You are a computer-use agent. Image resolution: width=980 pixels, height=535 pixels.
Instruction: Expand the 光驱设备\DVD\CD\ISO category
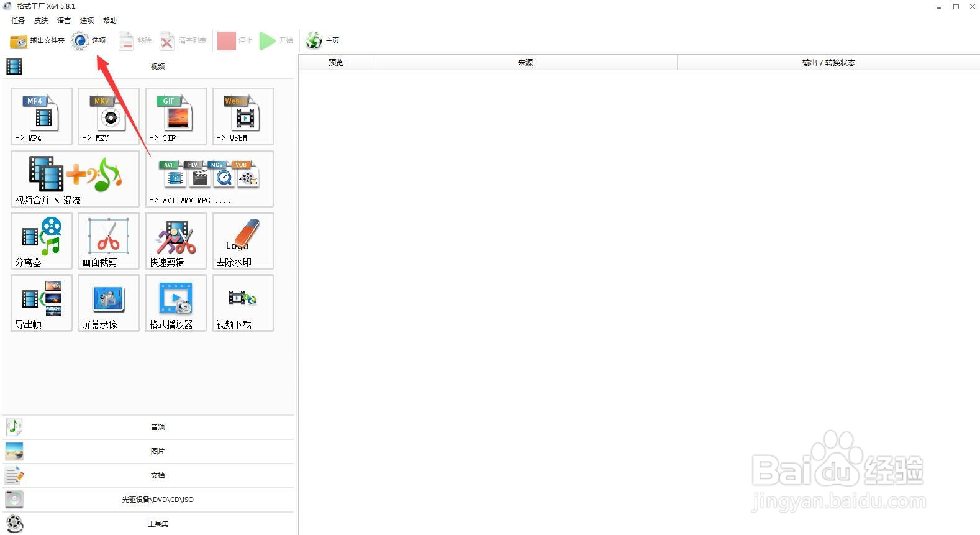tap(148, 500)
